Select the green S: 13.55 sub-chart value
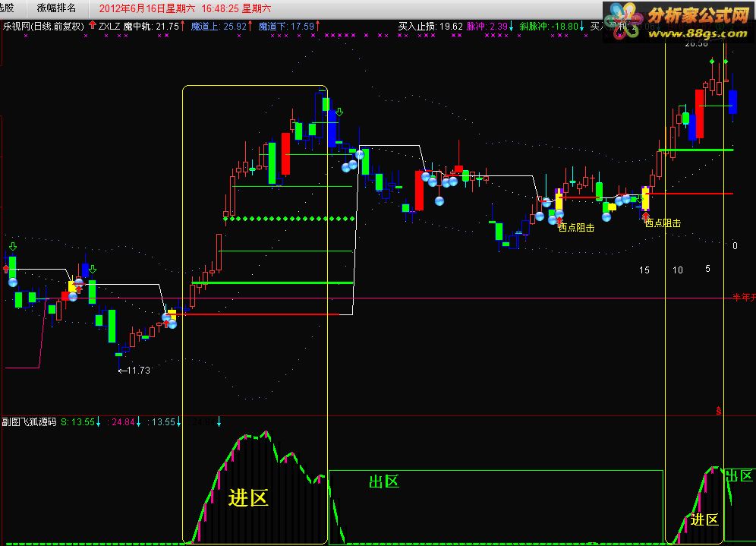756x546 pixels. click(77, 422)
